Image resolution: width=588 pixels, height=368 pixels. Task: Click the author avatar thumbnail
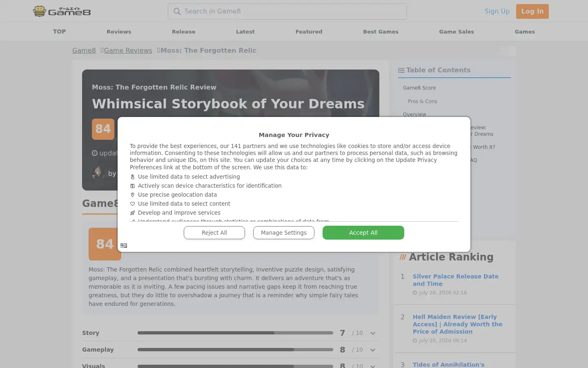98,173
